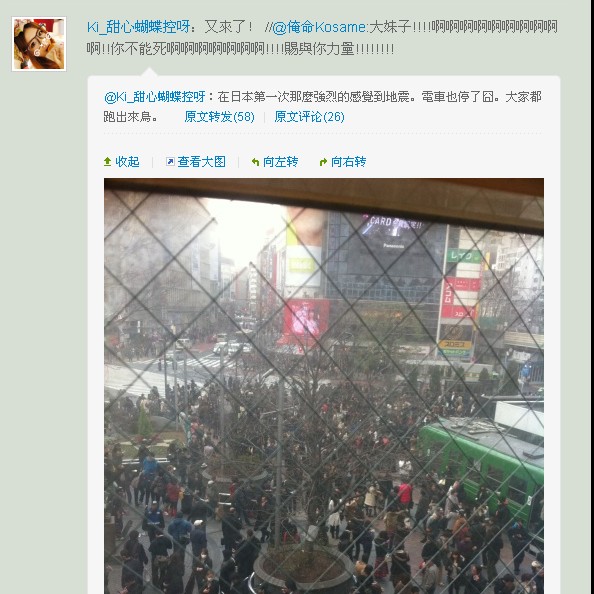
Task: Click the rotate-right arrow icon
Action: pyautogui.click(x=323, y=162)
